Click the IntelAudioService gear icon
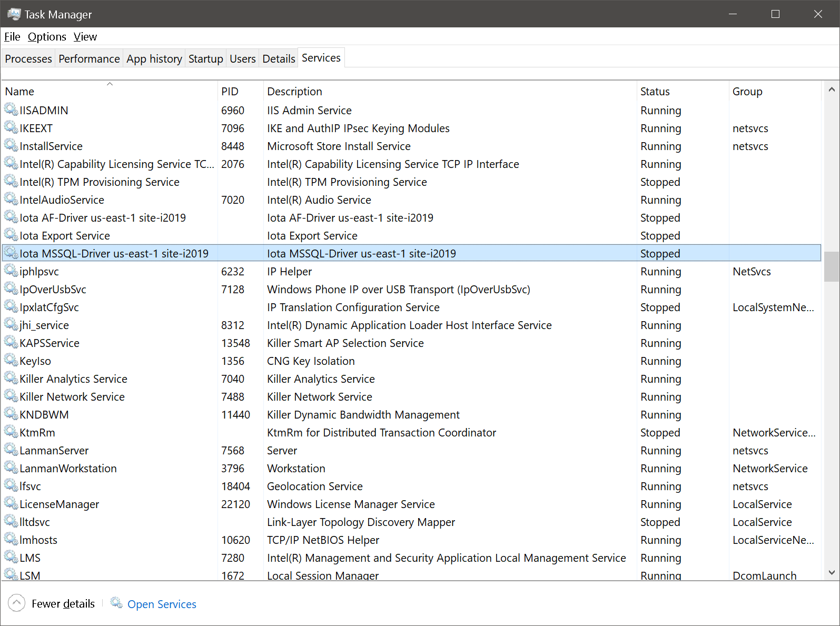Image resolution: width=840 pixels, height=626 pixels. [x=11, y=199]
